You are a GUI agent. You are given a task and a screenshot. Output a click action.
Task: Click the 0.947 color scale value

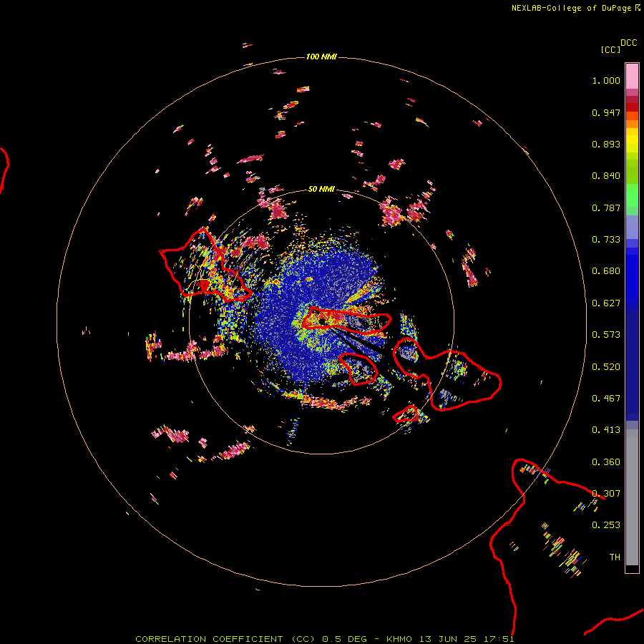click(606, 112)
